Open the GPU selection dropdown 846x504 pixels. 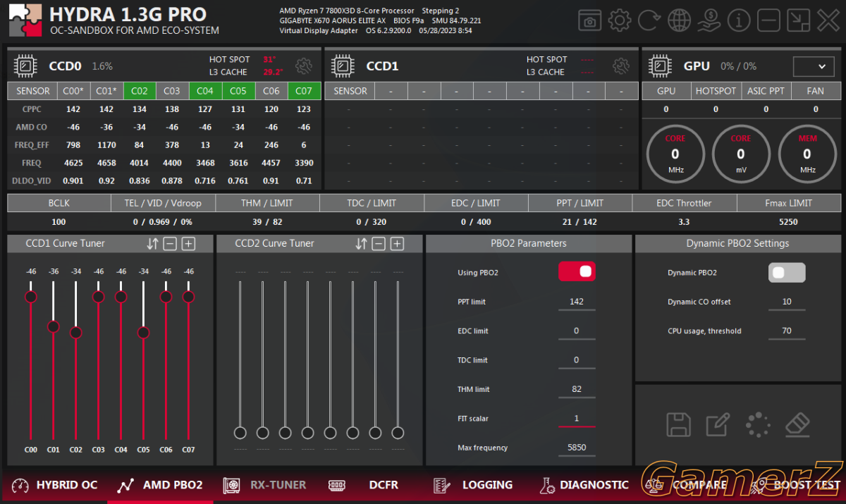click(x=814, y=66)
